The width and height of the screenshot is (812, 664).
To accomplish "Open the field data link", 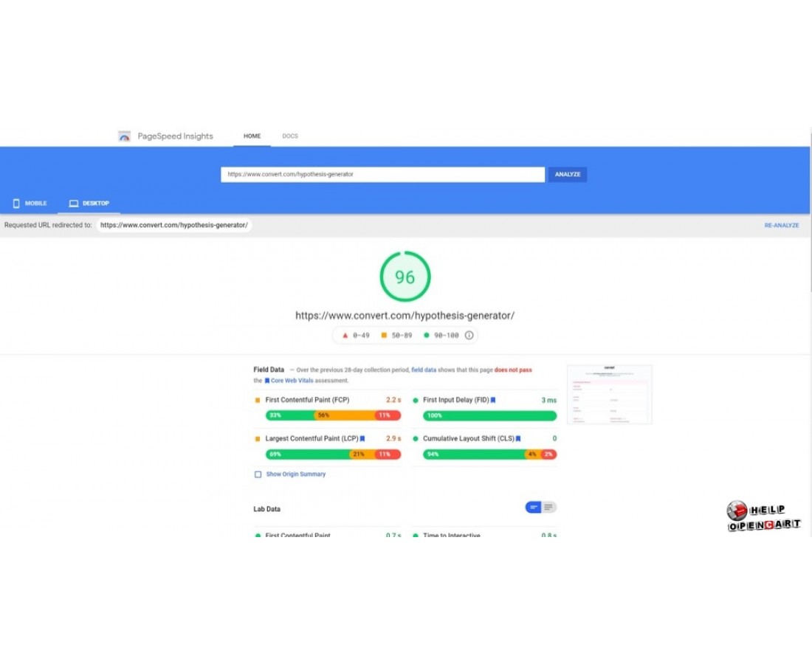I will [x=424, y=370].
